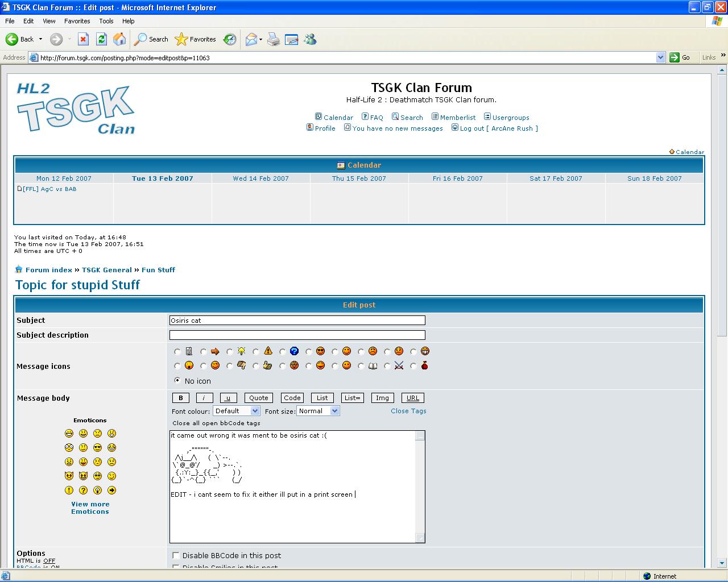Insert the angry evil devil emoticon
Viewport: 728px width, 582px height.
click(69, 476)
